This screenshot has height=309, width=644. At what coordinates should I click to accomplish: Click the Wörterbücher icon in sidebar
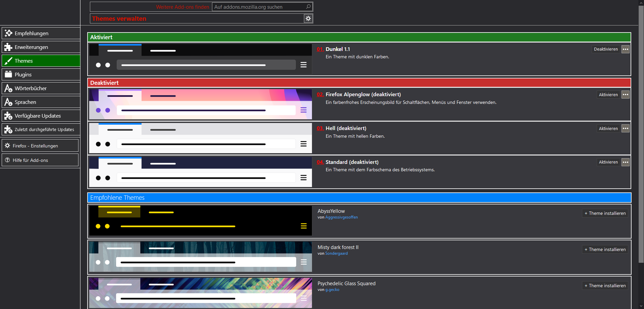[x=8, y=88]
